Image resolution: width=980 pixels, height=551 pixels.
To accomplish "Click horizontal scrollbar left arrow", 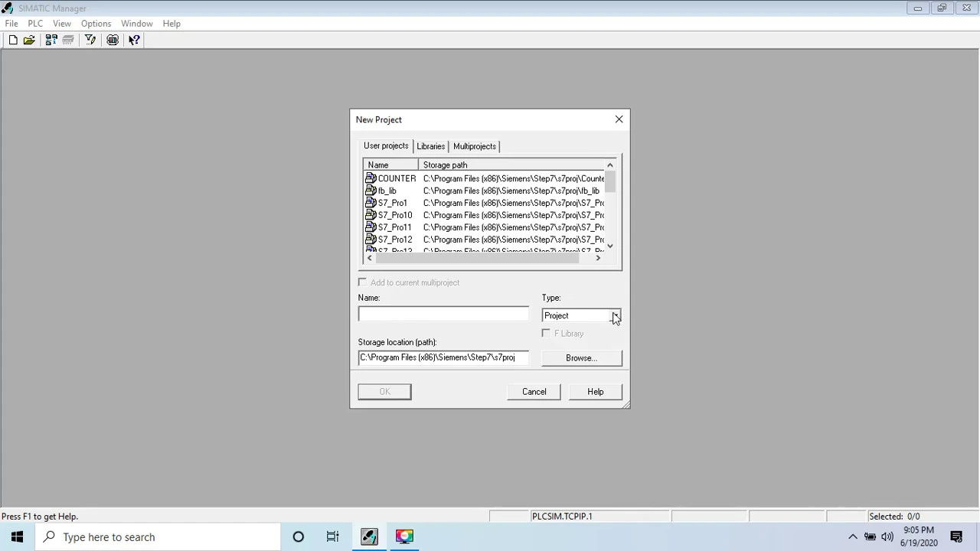I will pos(370,258).
